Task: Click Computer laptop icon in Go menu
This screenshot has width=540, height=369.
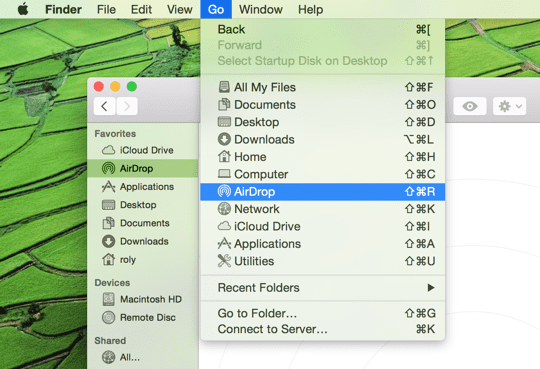Action: [224, 174]
